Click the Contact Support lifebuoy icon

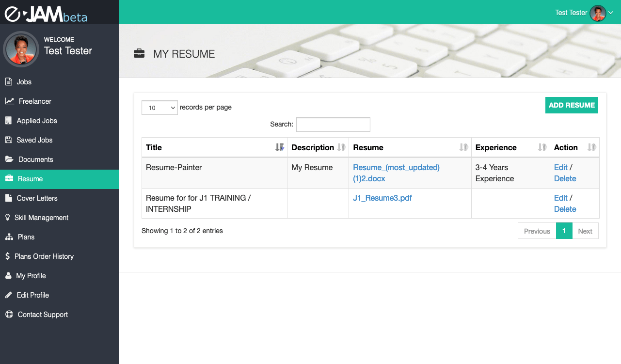(x=9, y=315)
